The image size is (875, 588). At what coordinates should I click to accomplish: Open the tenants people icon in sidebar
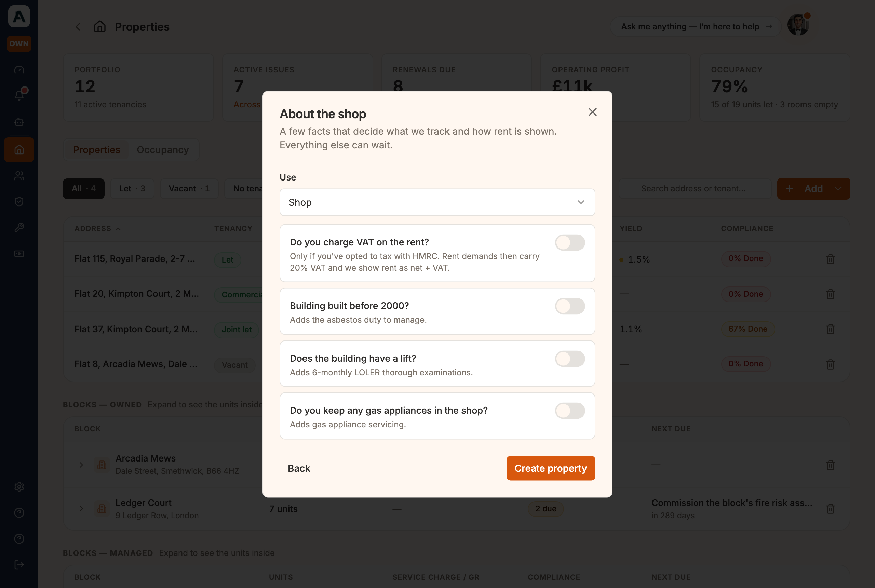click(x=19, y=176)
